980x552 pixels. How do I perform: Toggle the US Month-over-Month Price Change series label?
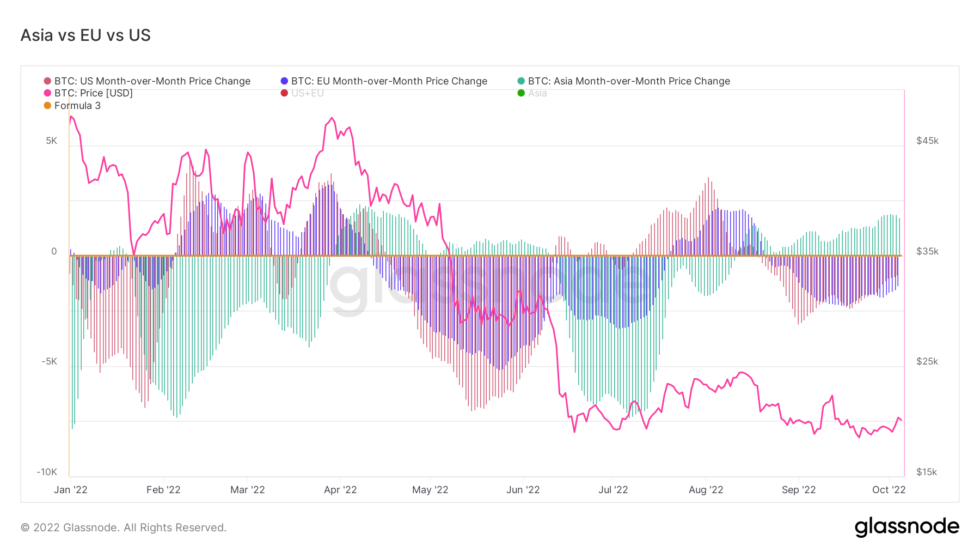pos(152,81)
